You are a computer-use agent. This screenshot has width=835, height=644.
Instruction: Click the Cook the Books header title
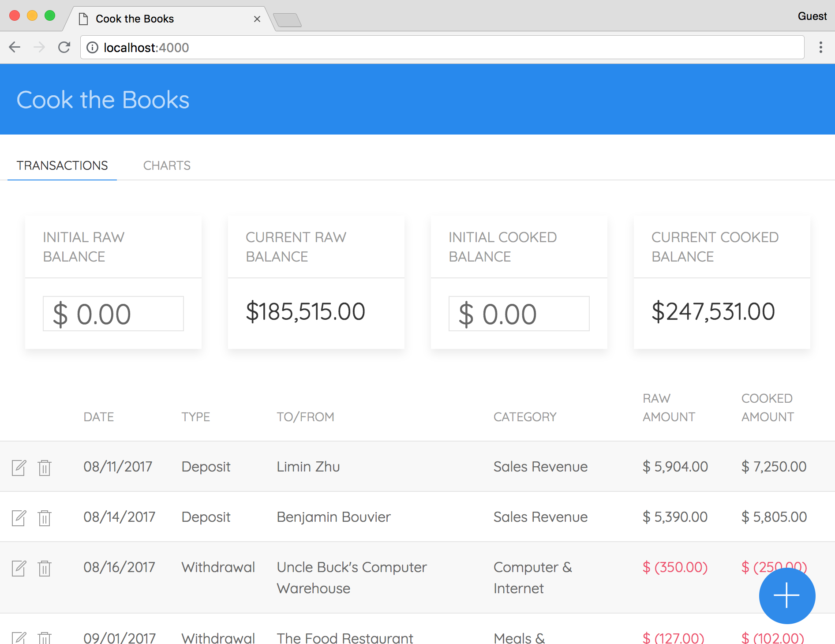click(103, 100)
